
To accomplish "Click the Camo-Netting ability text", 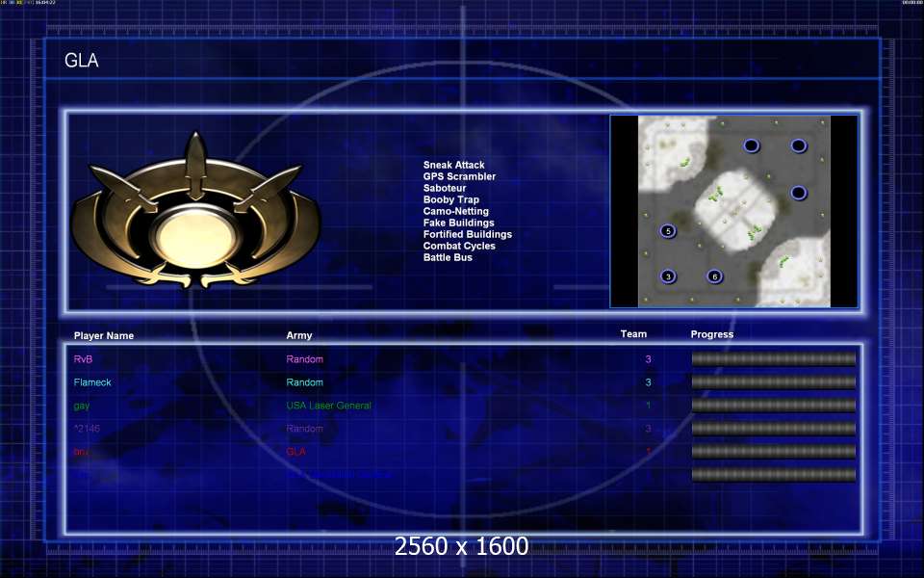I will (x=455, y=211).
